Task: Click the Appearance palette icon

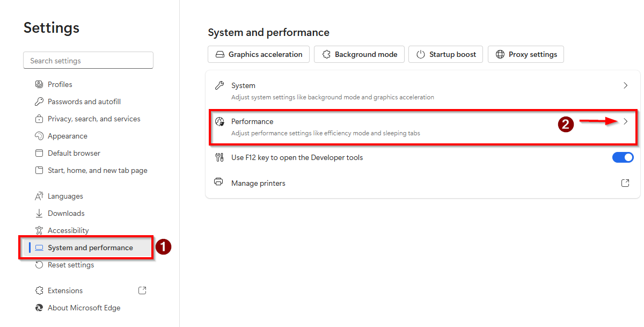Action: pyautogui.click(x=39, y=136)
